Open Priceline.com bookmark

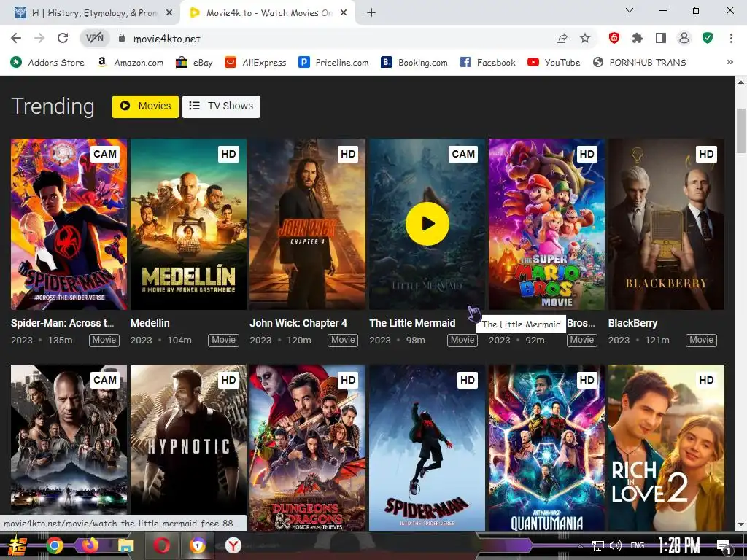tap(333, 63)
